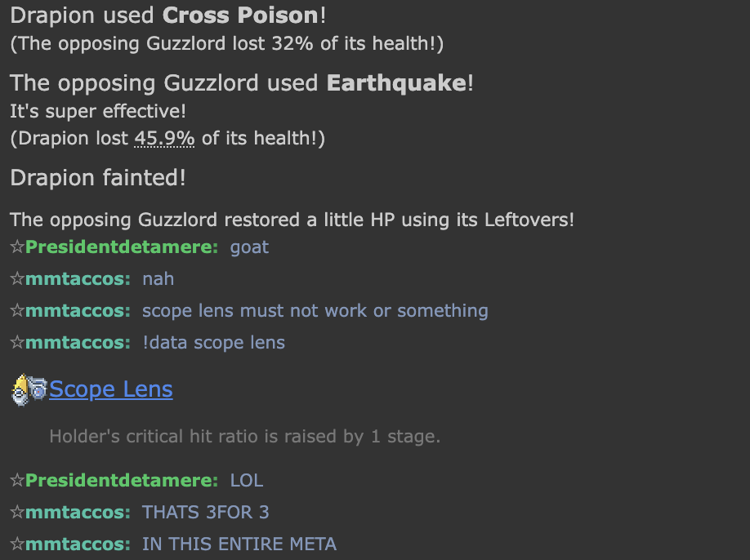This screenshot has width=750, height=560.
Task: Click mmtaccos username beside "THATS 3FOR 3"
Action: coord(78,512)
